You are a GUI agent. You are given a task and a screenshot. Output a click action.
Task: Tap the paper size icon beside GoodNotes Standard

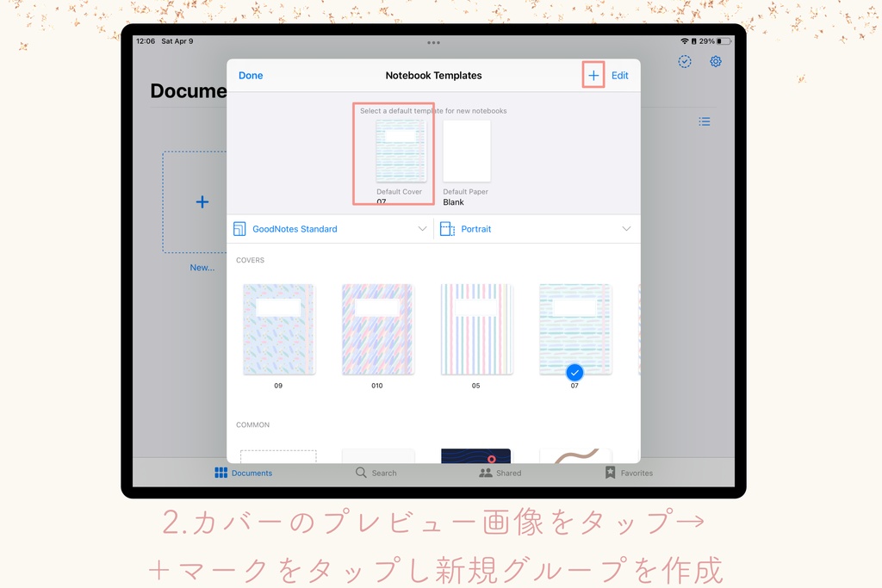(x=241, y=228)
